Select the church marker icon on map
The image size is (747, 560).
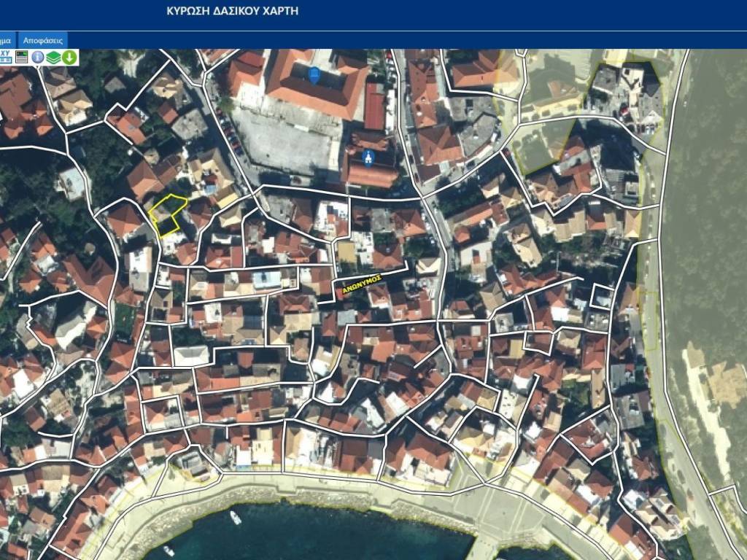368,157
